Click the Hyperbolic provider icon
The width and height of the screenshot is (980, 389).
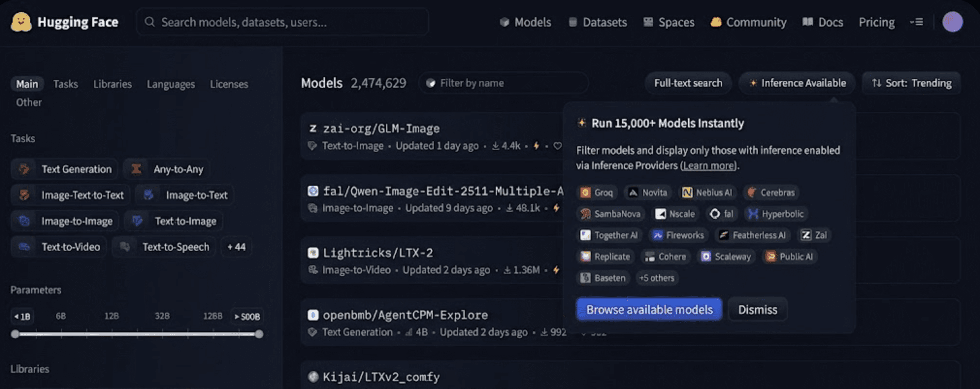tap(753, 214)
